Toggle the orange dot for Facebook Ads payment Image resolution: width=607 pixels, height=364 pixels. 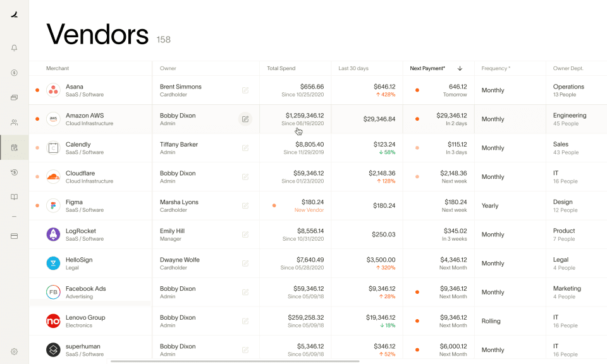(x=417, y=292)
